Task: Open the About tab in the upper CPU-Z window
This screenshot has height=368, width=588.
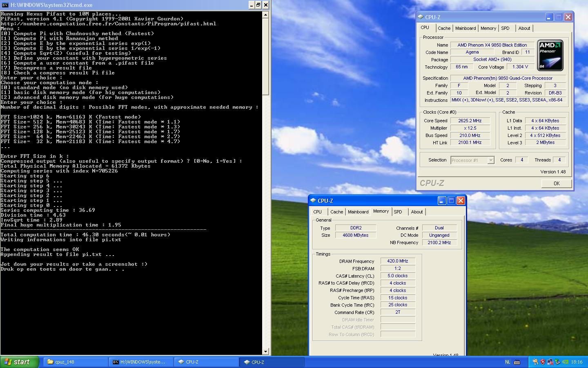Action: [524, 28]
